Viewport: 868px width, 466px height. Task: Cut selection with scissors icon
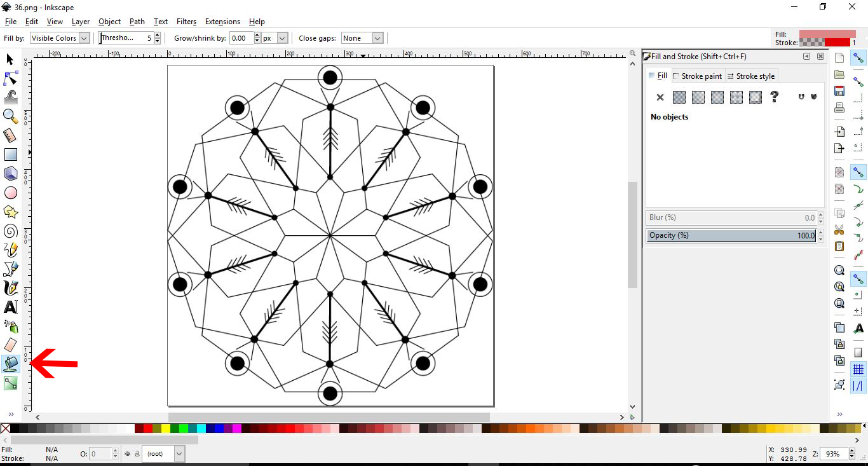839,230
